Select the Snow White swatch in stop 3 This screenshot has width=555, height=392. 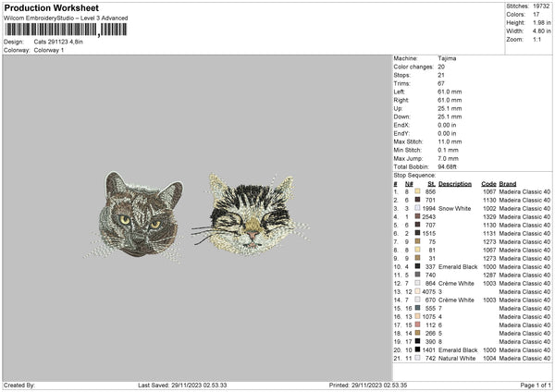click(418, 209)
